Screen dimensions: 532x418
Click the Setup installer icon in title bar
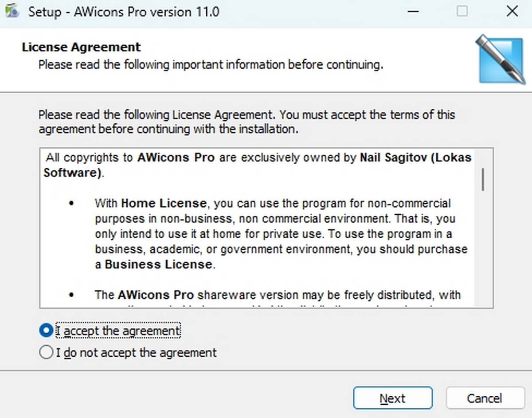[x=12, y=11]
